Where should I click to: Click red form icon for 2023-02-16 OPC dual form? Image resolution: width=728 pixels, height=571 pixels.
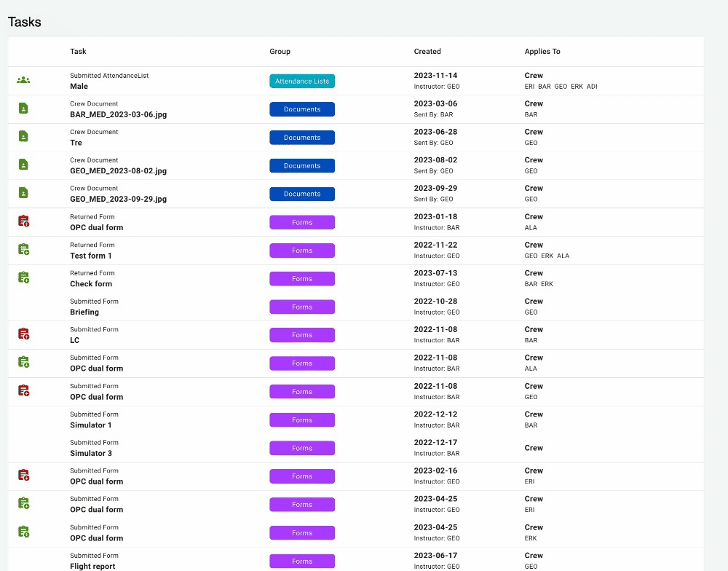(23, 476)
